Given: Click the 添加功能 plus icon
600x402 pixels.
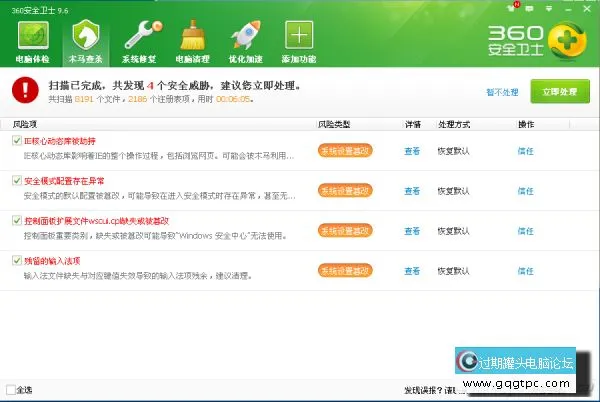Looking at the screenshot, I should point(299,42).
